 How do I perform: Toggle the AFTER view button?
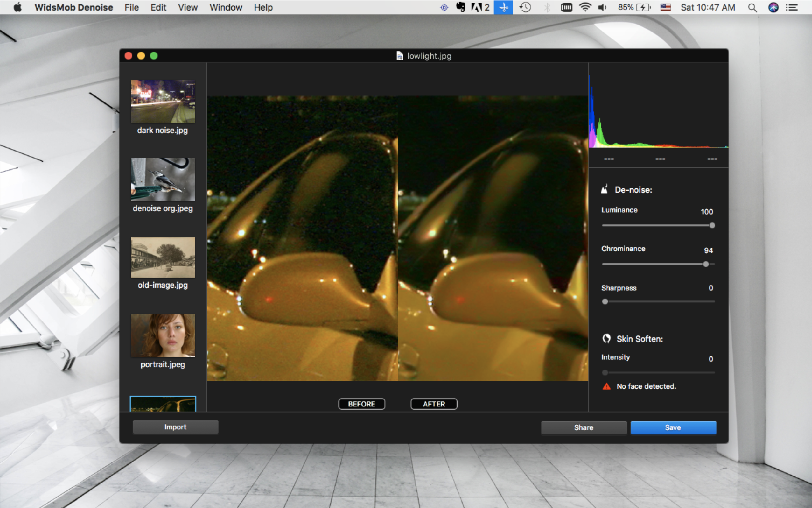(x=434, y=404)
